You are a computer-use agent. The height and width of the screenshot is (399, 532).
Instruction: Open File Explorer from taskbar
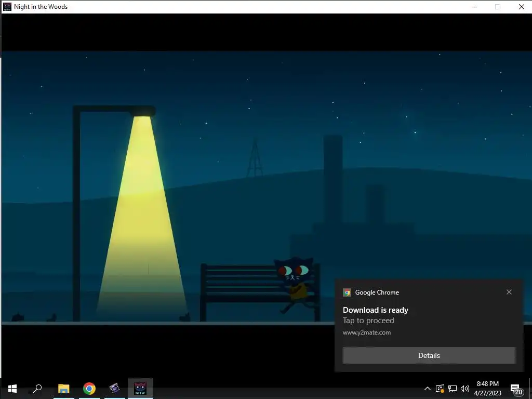pyautogui.click(x=63, y=389)
